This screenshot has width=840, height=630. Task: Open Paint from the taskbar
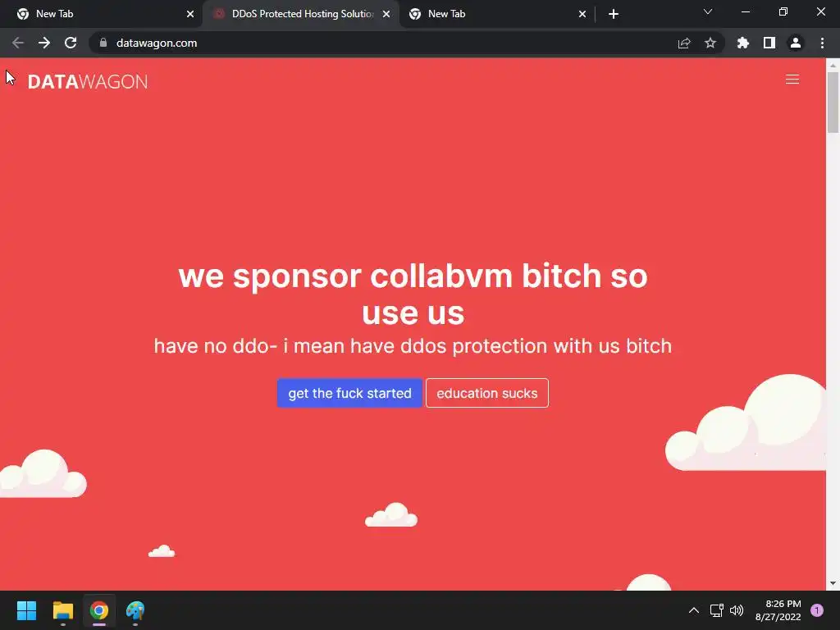135,610
